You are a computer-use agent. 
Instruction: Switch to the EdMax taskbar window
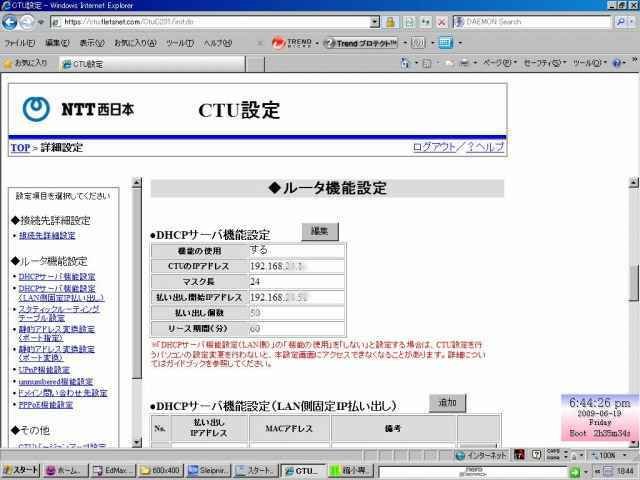112,471
